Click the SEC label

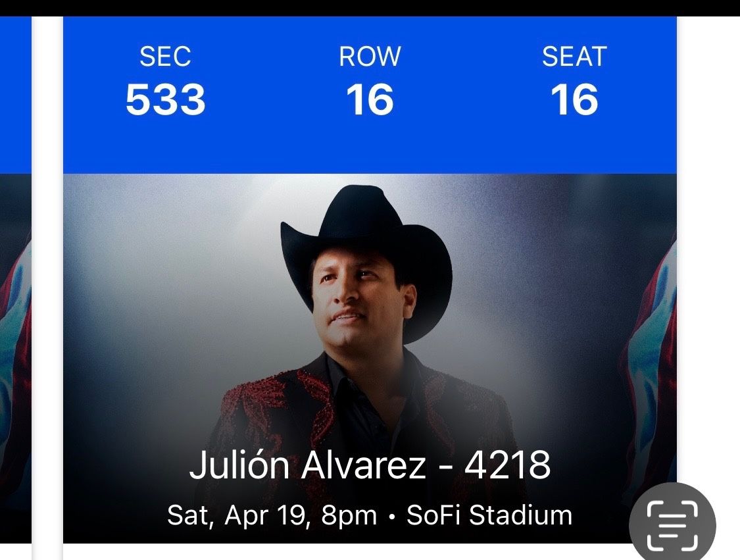[165, 58]
